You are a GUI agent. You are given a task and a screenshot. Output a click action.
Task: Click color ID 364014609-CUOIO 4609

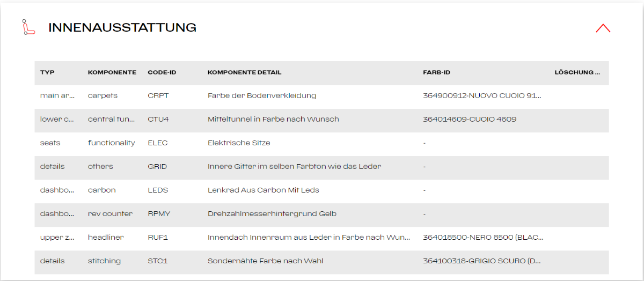tap(470, 120)
